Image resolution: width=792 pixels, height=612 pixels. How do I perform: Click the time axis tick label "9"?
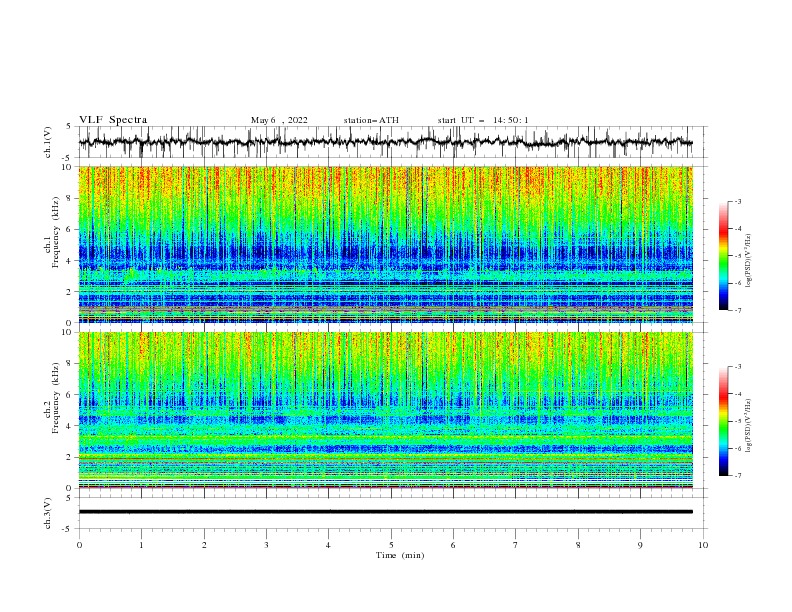point(640,545)
